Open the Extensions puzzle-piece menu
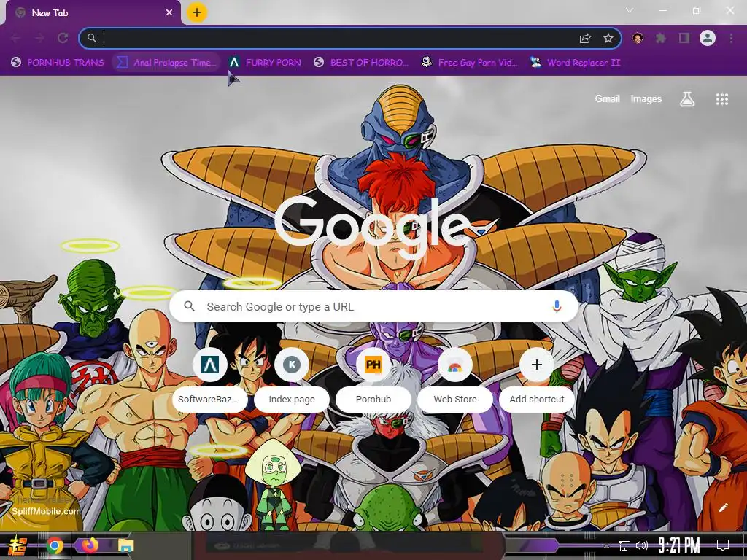 660,38
